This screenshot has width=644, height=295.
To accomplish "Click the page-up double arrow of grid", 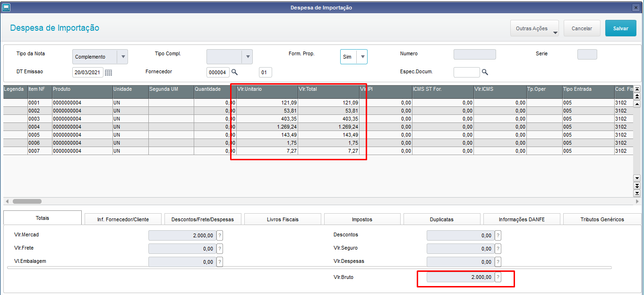I will pyautogui.click(x=637, y=96).
